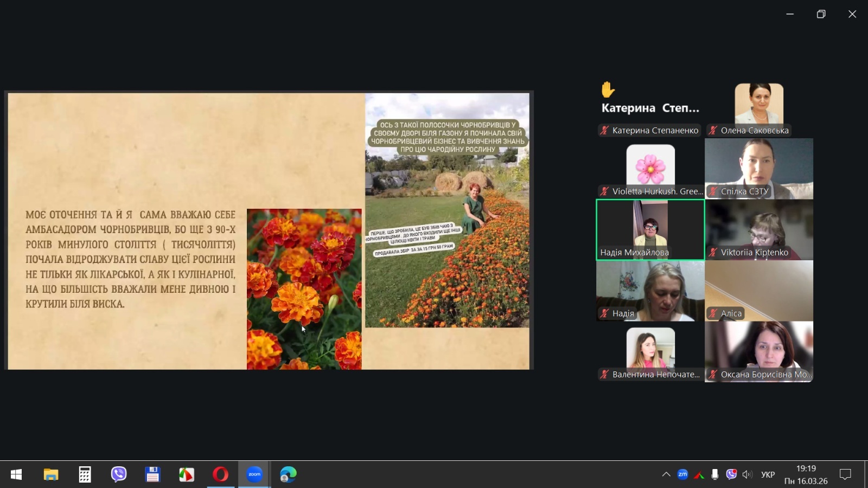
Task: Open the clock and date flyout
Action: [806, 474]
